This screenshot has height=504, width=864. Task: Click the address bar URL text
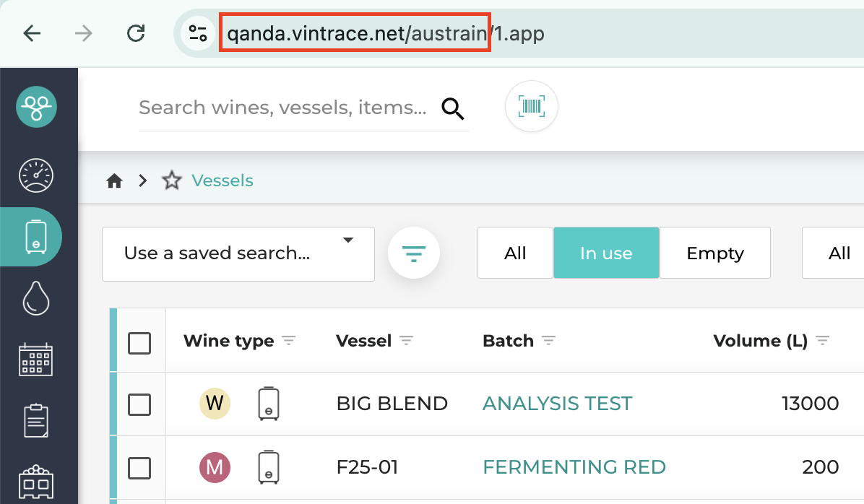[385, 34]
